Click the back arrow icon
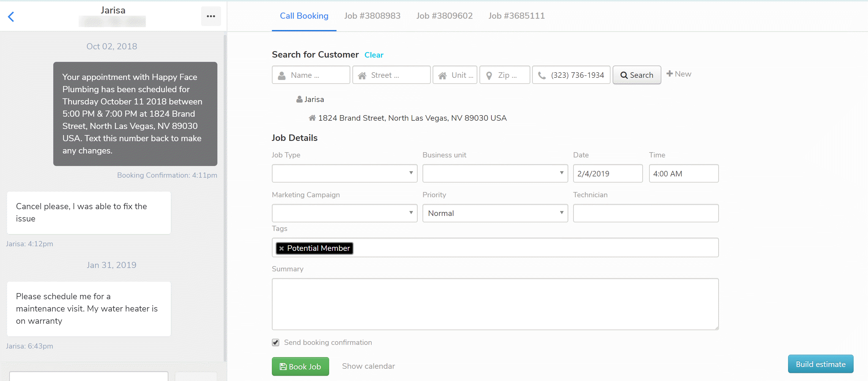 click(x=11, y=17)
